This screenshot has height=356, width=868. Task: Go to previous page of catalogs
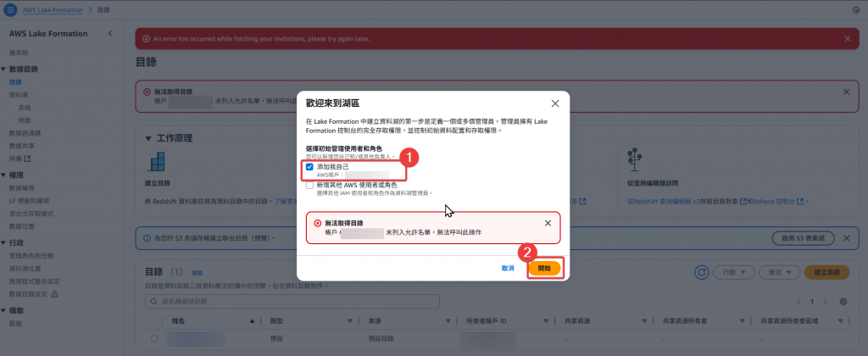(x=798, y=302)
